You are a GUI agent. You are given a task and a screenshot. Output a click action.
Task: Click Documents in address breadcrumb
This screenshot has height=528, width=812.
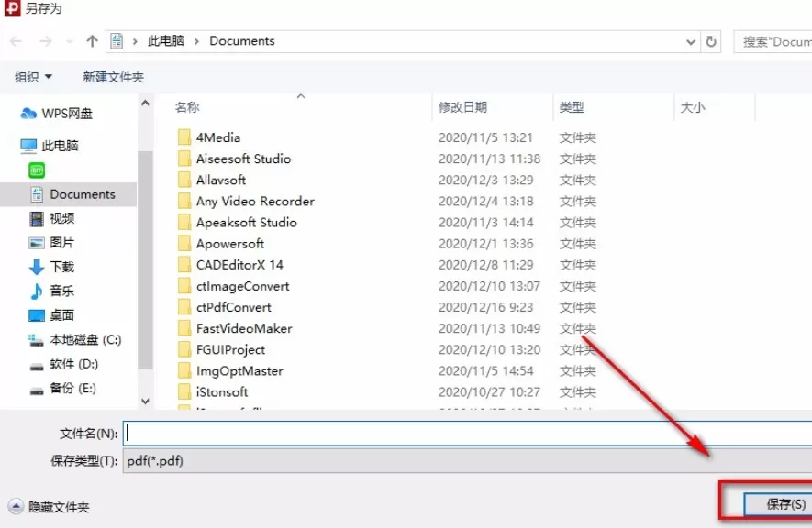[x=242, y=41]
